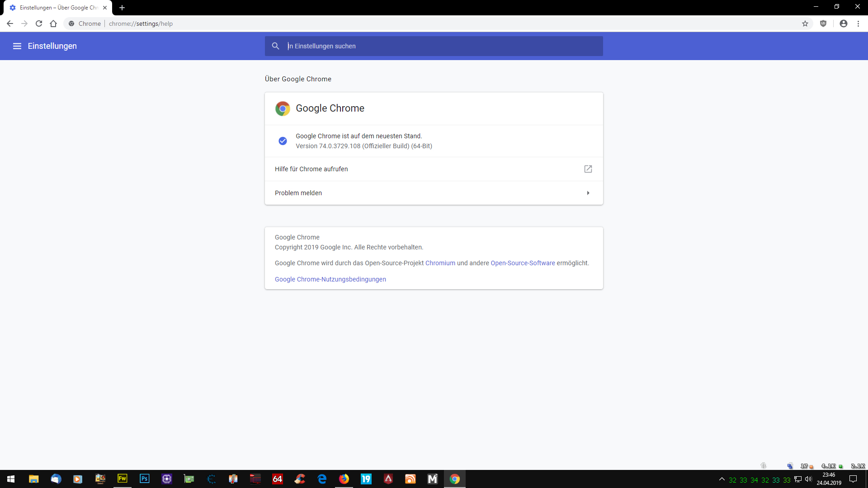Viewport: 868px width, 488px height.
Task: Click the search magnifier icon
Action: pyautogui.click(x=275, y=46)
